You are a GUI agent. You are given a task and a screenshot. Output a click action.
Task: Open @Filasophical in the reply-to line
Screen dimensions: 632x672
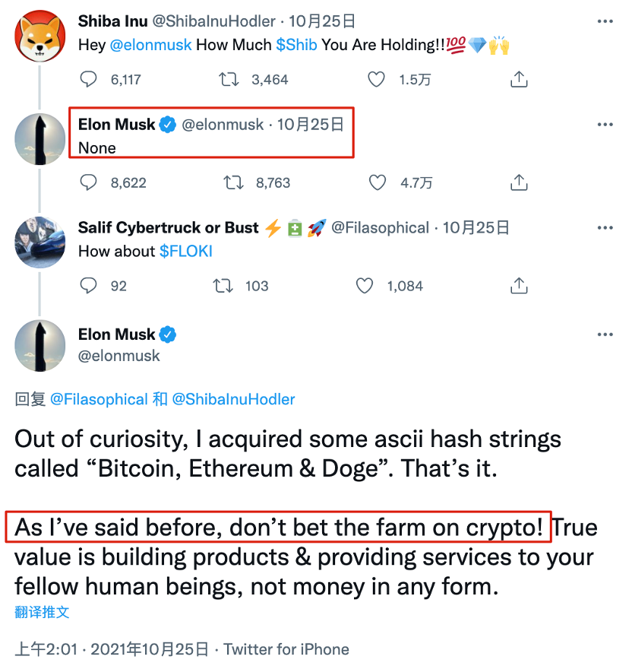coord(99,399)
